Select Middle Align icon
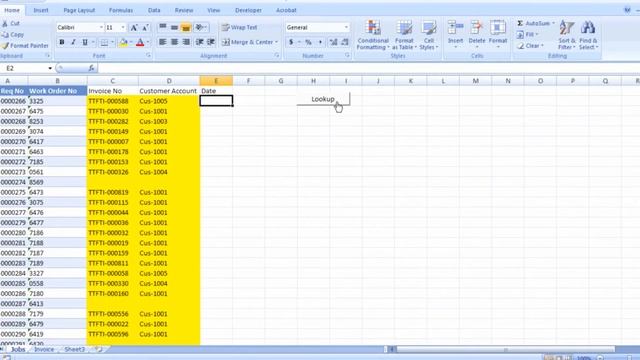The width and height of the screenshot is (640, 360). (x=174, y=27)
